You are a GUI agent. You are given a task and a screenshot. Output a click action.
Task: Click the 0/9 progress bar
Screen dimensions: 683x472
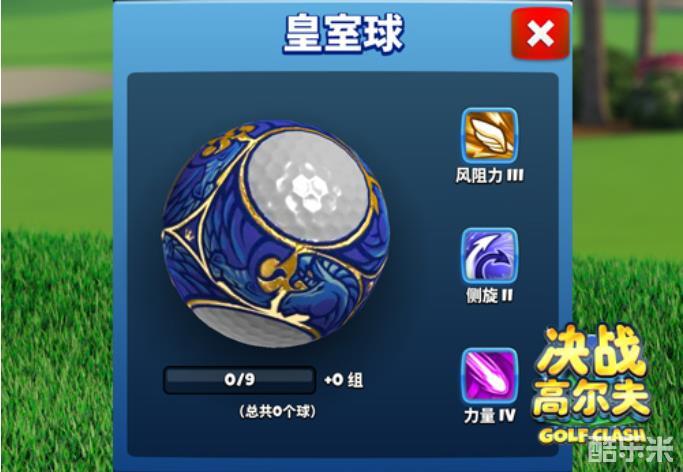(239, 380)
